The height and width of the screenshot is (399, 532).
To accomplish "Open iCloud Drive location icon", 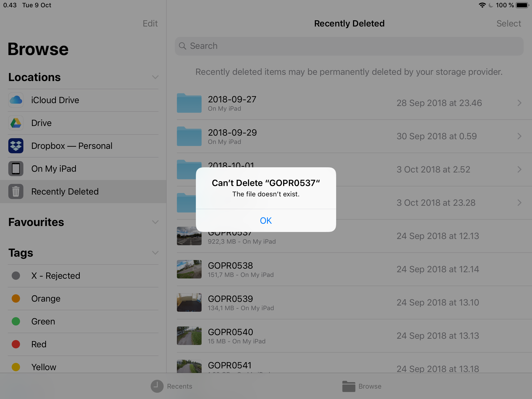I will click(x=16, y=100).
